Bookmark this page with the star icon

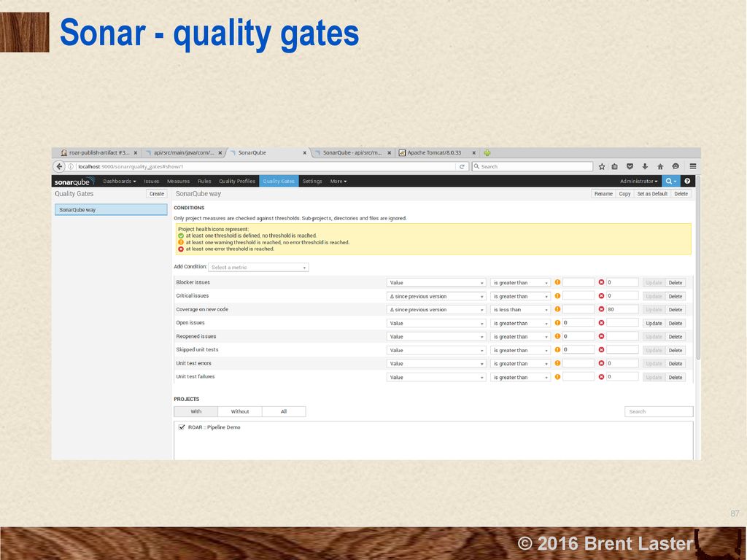tap(602, 167)
